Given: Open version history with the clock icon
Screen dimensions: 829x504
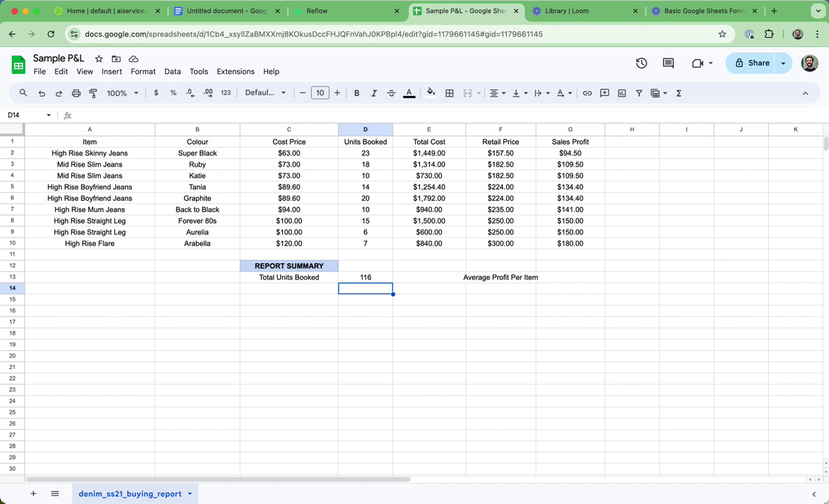Looking at the screenshot, I should tap(641, 63).
